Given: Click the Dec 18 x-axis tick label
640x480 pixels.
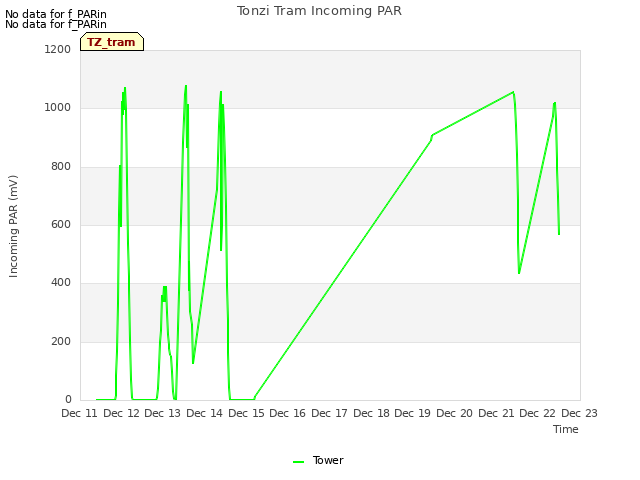Looking at the screenshot, I should [x=371, y=413].
